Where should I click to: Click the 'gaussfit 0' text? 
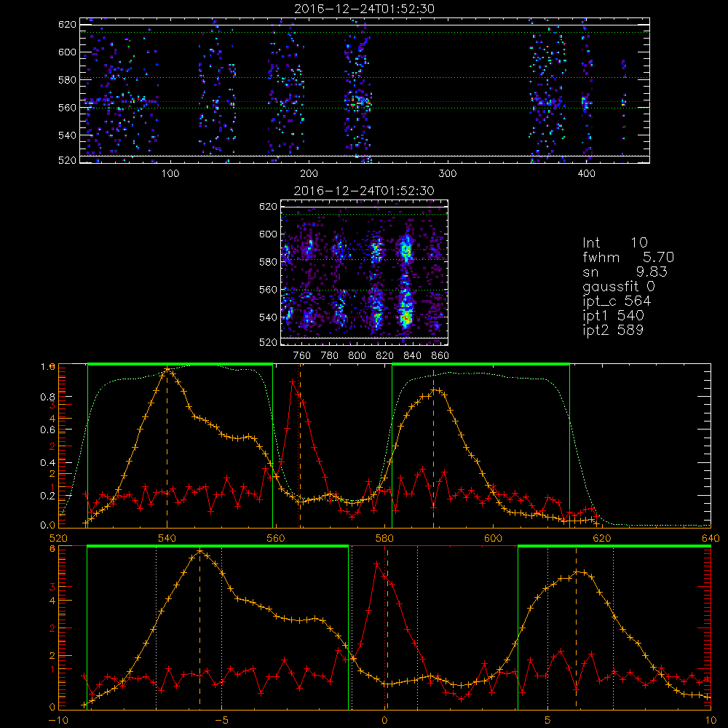pyautogui.click(x=618, y=286)
